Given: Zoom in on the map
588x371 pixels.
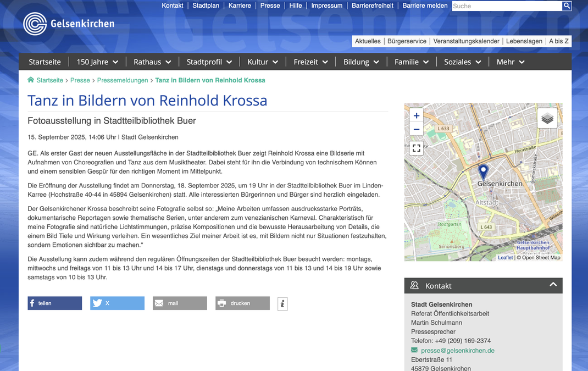Looking at the screenshot, I should (416, 116).
